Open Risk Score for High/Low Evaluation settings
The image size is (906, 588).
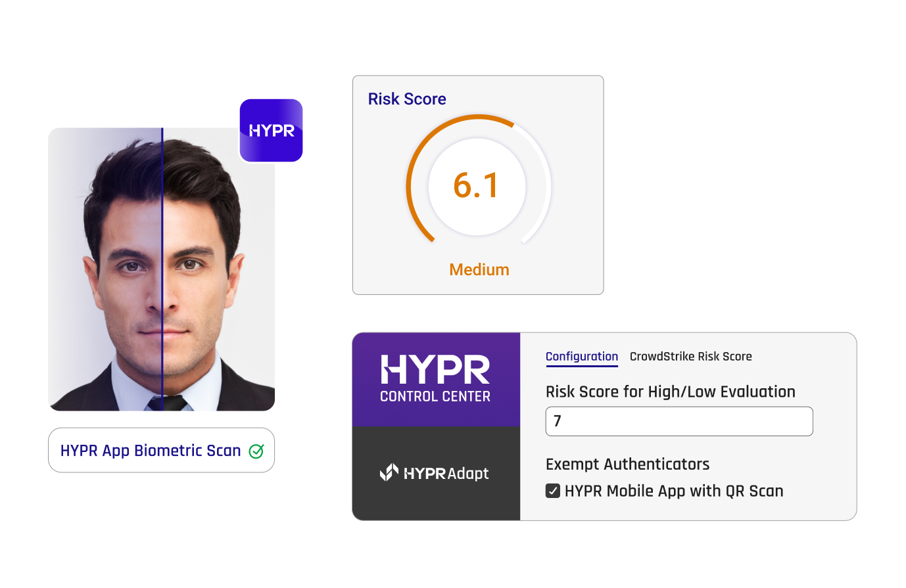[x=671, y=391]
